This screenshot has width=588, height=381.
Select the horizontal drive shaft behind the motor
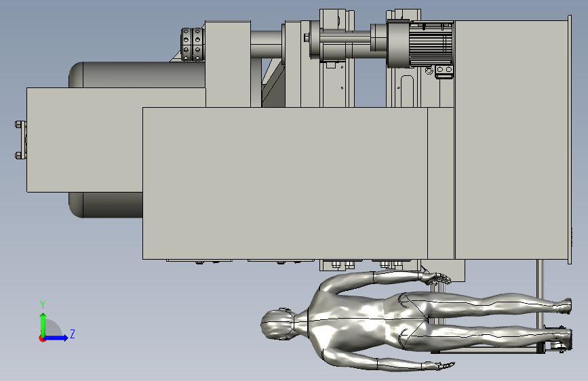(x=345, y=38)
